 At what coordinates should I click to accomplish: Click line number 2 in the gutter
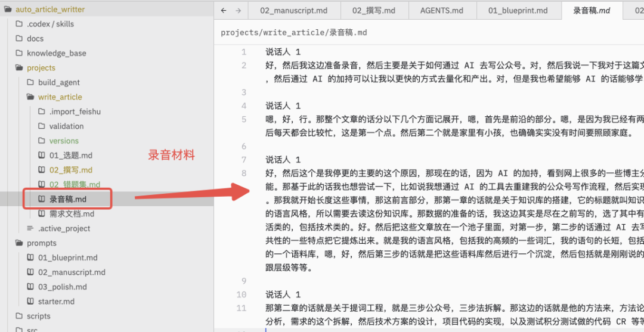point(244,66)
